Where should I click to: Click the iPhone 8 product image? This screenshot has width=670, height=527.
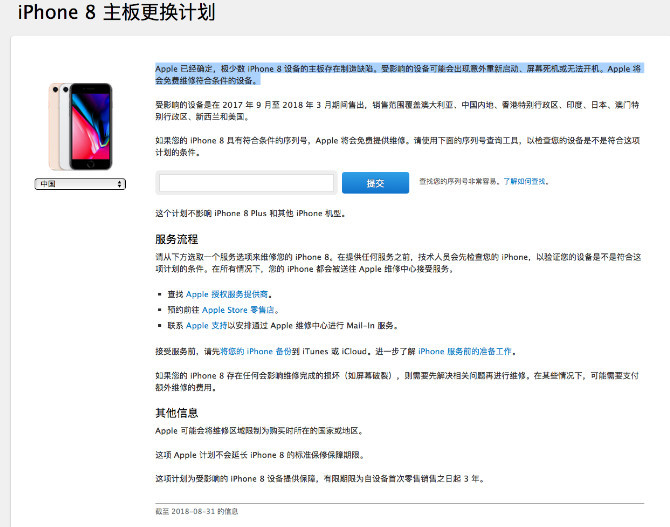(80, 127)
